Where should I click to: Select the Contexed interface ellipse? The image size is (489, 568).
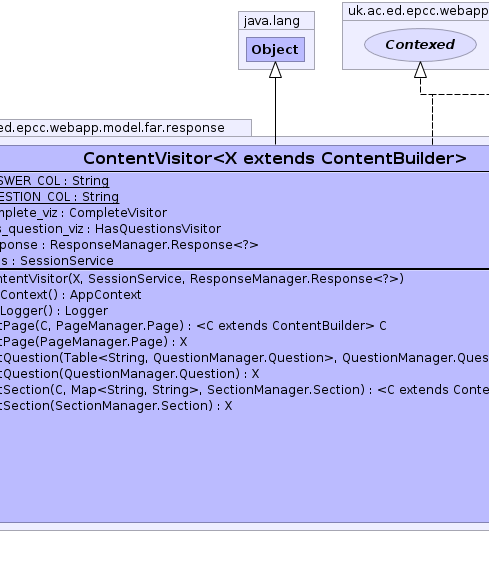point(420,45)
